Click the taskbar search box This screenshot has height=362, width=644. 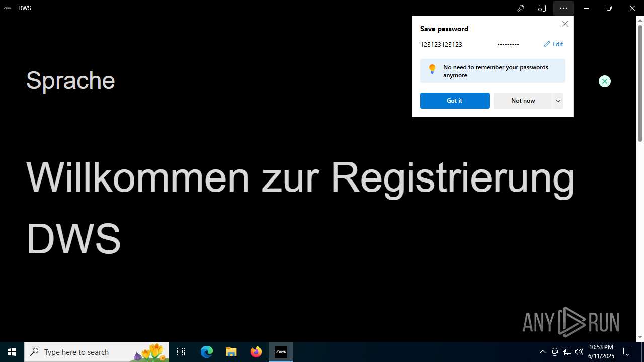pyautogui.click(x=97, y=352)
